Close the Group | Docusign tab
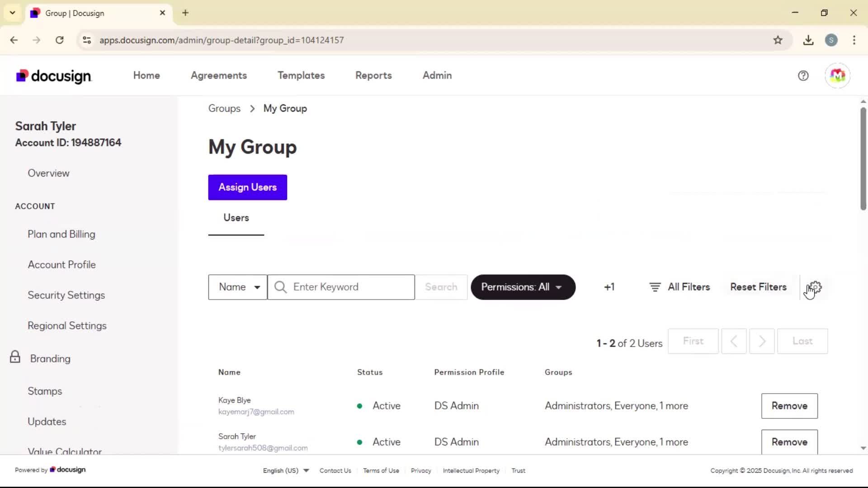The height and width of the screenshot is (488, 868). [x=163, y=13]
